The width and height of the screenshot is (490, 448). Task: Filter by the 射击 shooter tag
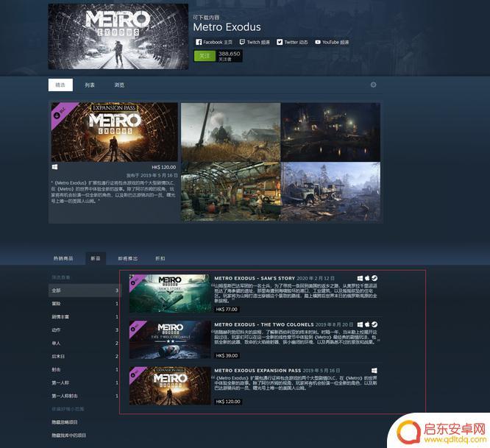(85, 369)
